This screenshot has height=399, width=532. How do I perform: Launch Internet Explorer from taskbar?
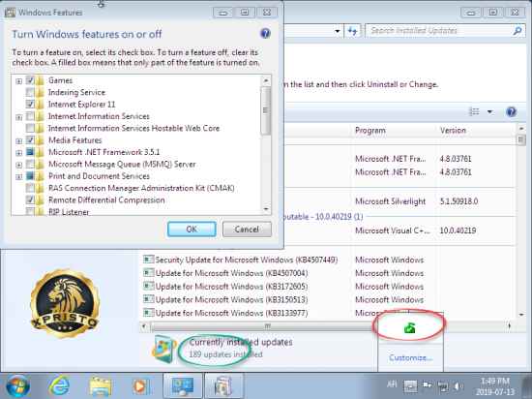tap(59, 386)
